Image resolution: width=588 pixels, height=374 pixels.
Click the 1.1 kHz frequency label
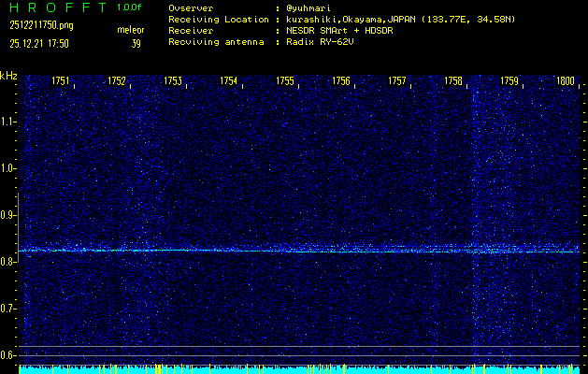point(8,122)
